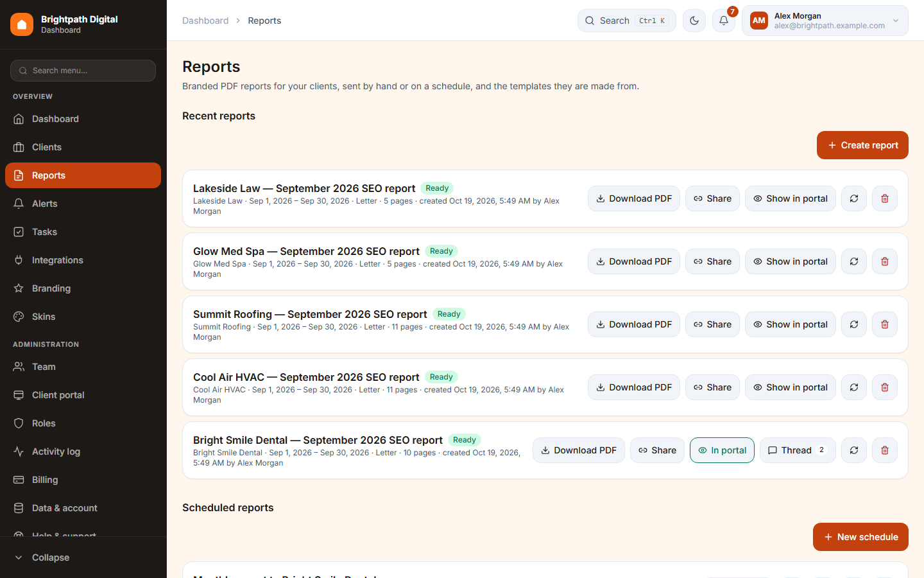Click refresh icon for Glow Med Spa report
Viewport: 924px width, 578px height.
click(x=854, y=261)
